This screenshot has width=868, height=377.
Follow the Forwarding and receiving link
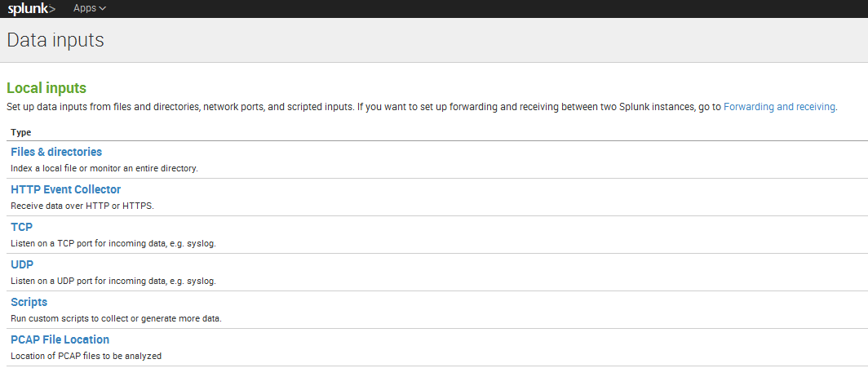point(779,107)
